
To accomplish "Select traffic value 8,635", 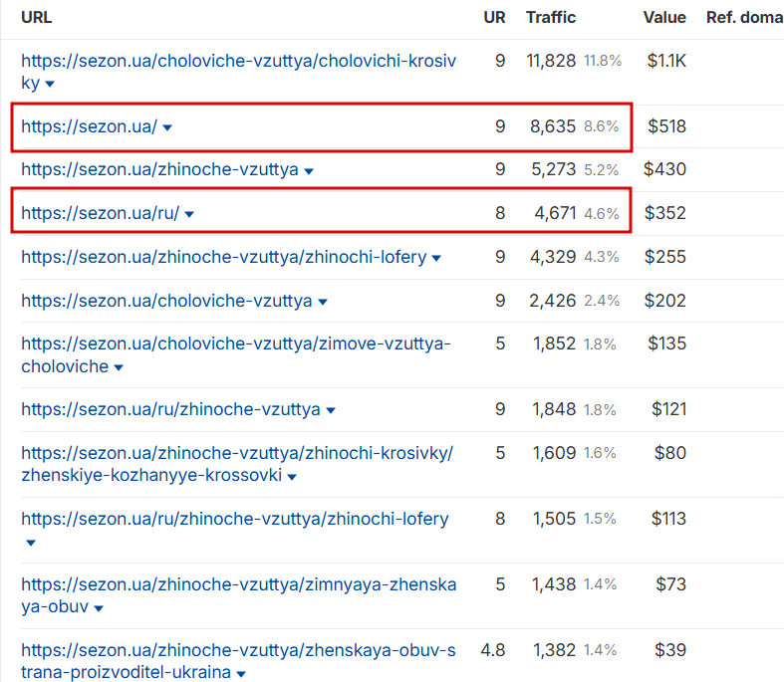I will (x=553, y=126).
